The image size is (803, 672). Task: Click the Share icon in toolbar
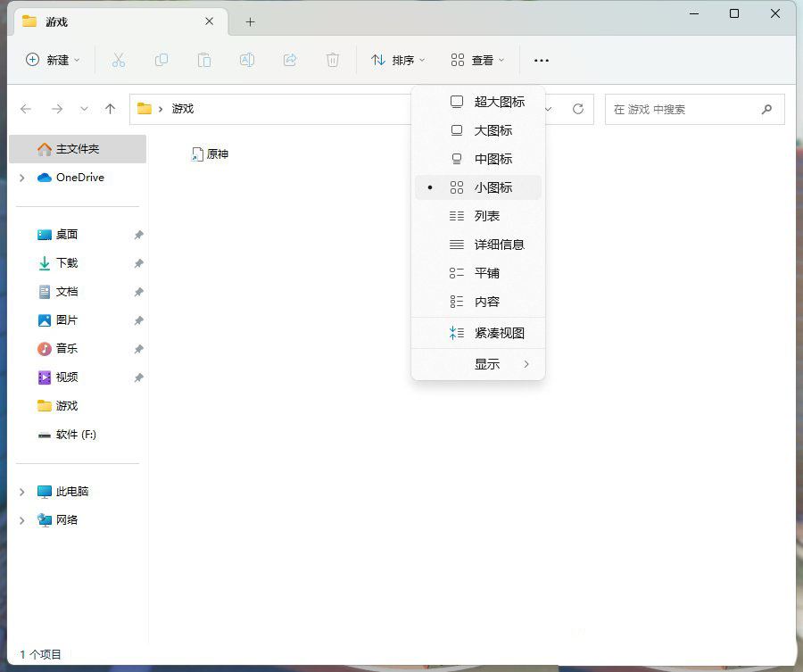coord(290,60)
